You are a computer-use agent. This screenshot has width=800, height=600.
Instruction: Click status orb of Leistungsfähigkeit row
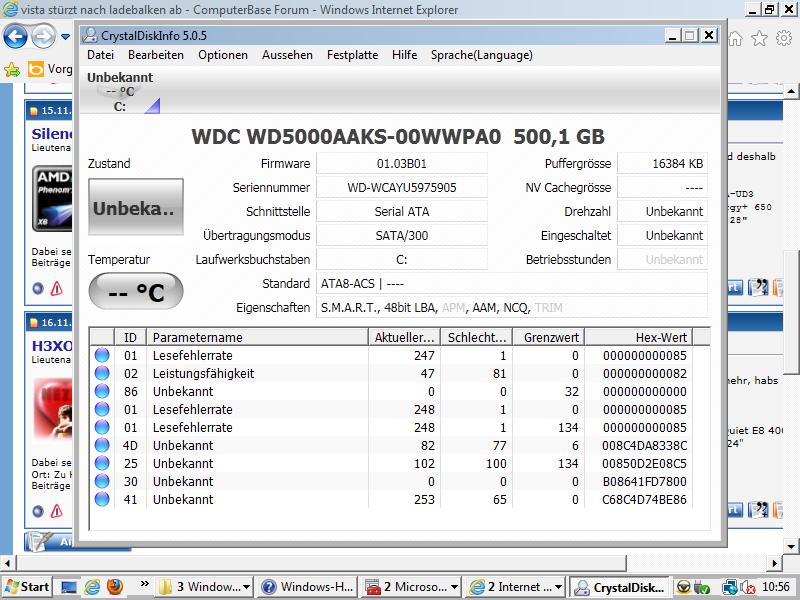(x=102, y=373)
